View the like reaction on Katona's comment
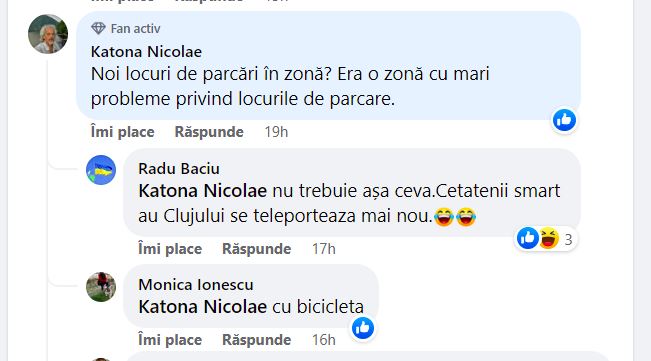Viewport: 651px width, 361px height. point(564,120)
